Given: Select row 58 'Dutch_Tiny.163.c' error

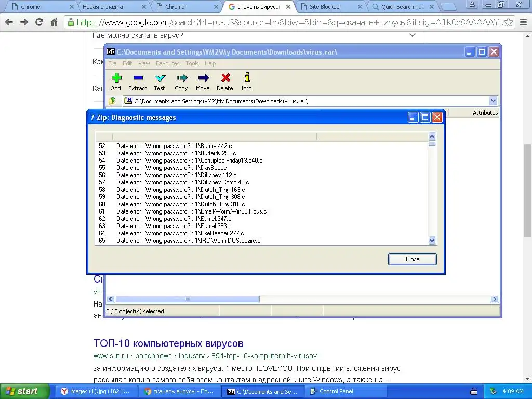Looking at the screenshot, I should tap(261, 190).
